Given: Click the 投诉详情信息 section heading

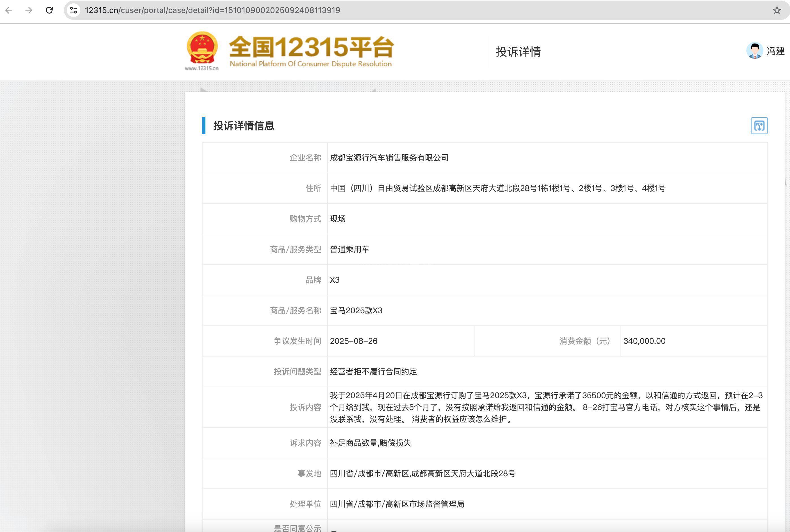Looking at the screenshot, I should point(244,126).
